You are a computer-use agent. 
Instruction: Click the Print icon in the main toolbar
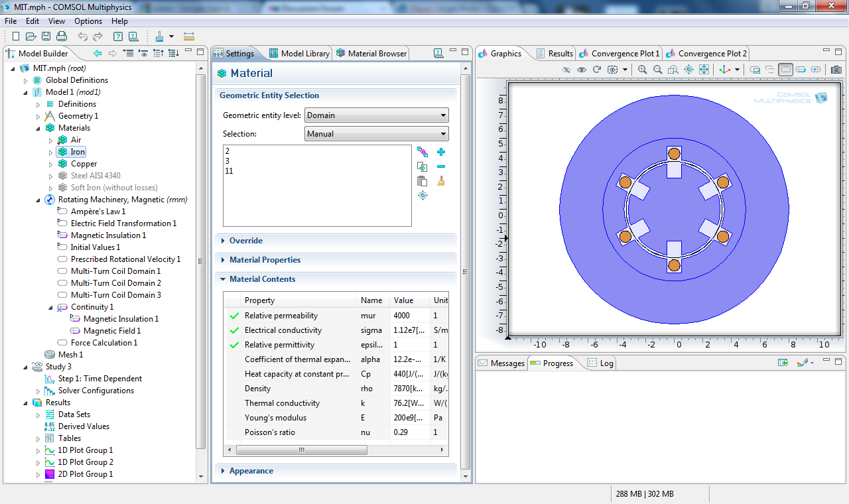coord(62,36)
